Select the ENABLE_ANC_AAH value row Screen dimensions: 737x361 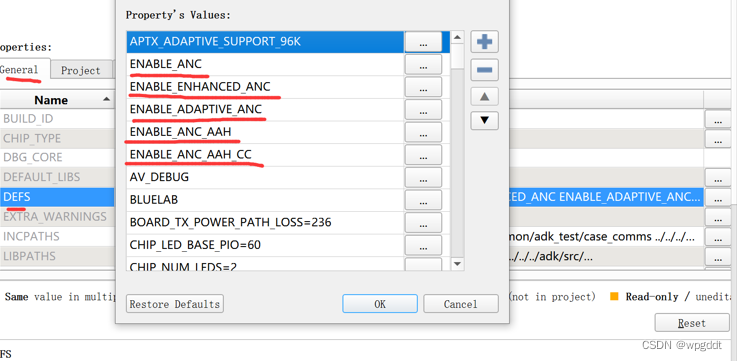(266, 132)
